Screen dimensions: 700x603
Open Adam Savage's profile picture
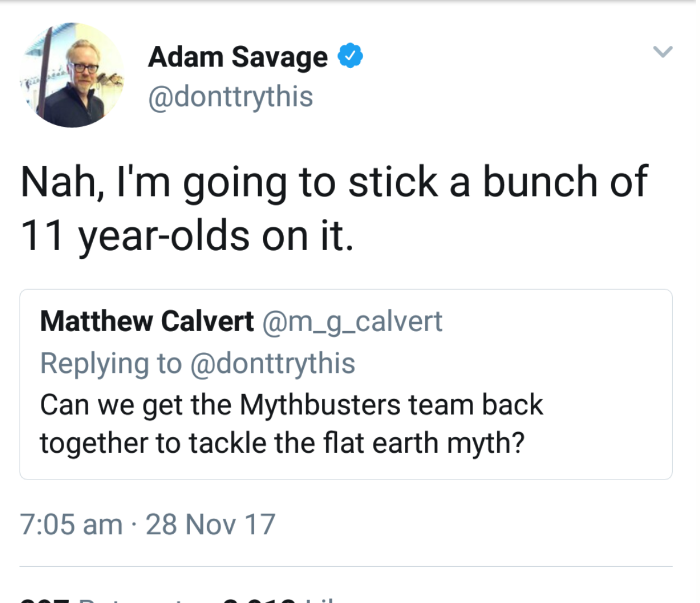pyautogui.click(x=71, y=75)
